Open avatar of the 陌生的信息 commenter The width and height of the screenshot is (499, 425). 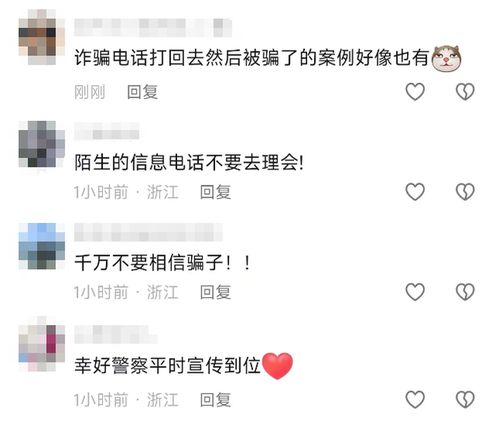[x=42, y=144]
